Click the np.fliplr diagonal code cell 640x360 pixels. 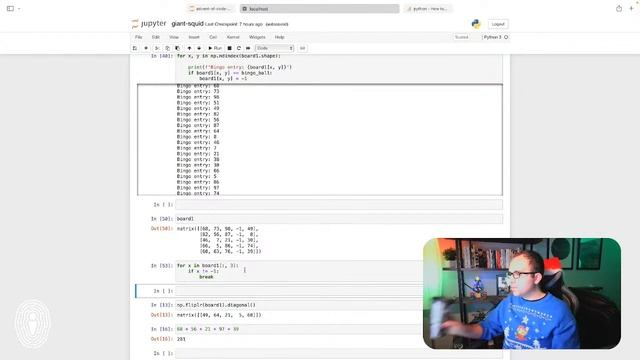[x=299, y=305]
